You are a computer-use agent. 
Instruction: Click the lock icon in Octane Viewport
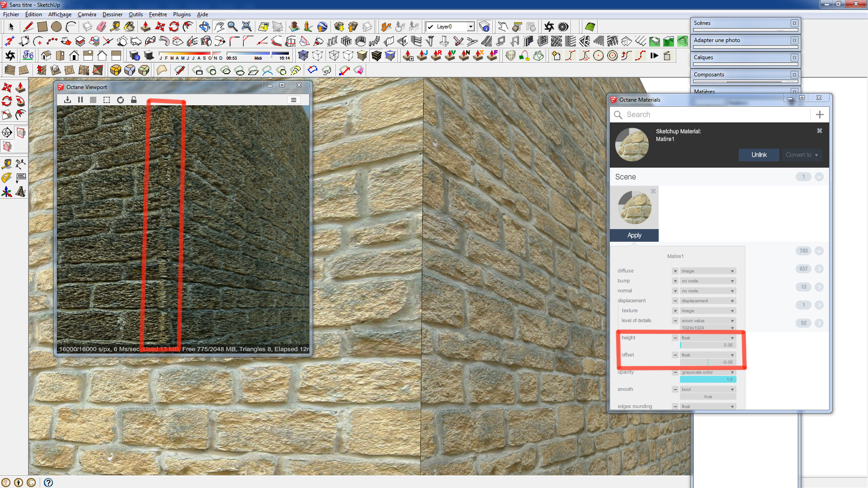click(134, 100)
